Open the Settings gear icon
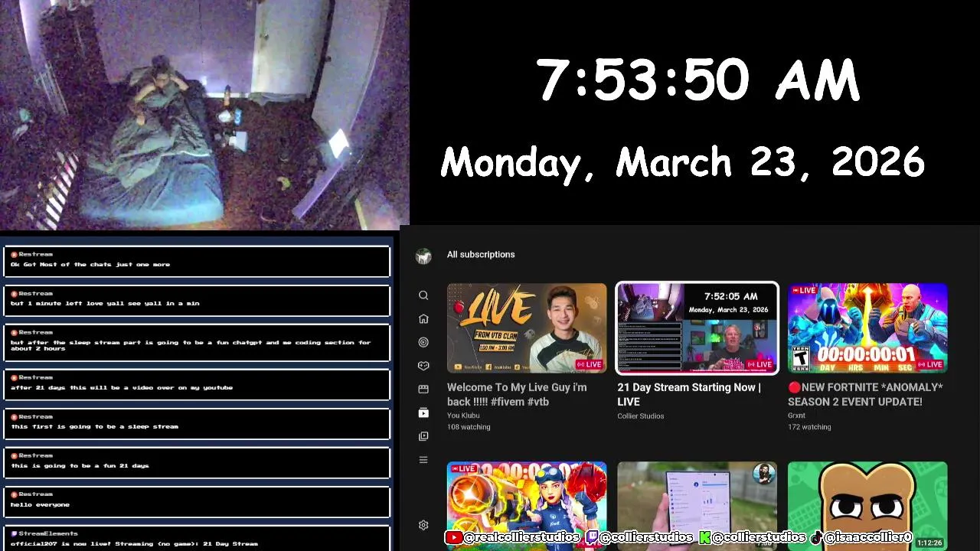980x551 pixels. (x=423, y=525)
